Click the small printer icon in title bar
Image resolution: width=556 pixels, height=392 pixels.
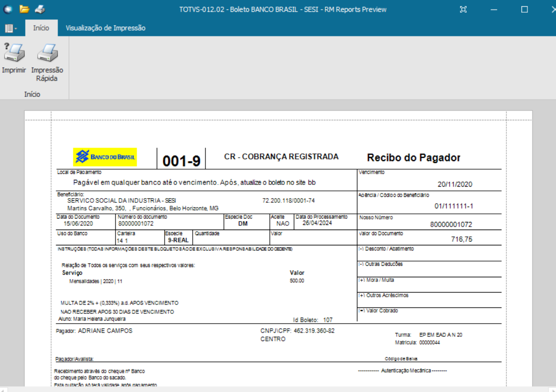click(39, 9)
